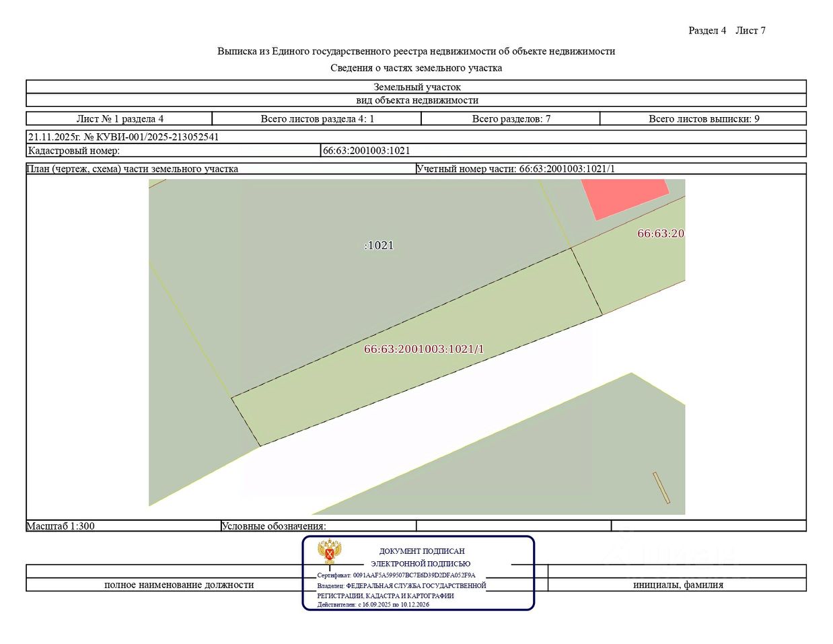Click the 'полное наименование должности' cell
Image resolution: width=833 pixels, height=644 pixels.
179,585
